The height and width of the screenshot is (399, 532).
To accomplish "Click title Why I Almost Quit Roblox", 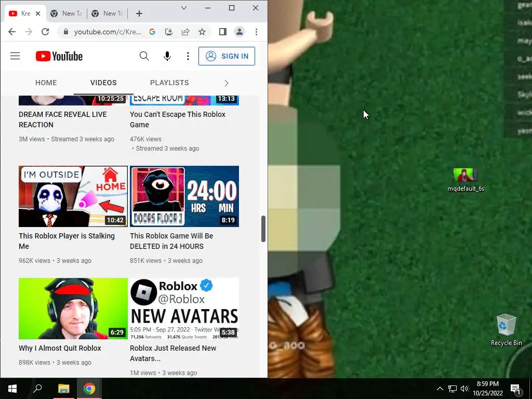I will click(60, 348).
